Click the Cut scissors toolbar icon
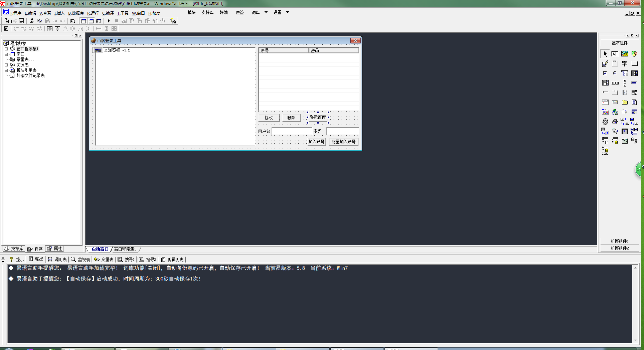The height and width of the screenshot is (350, 644). [x=32, y=21]
